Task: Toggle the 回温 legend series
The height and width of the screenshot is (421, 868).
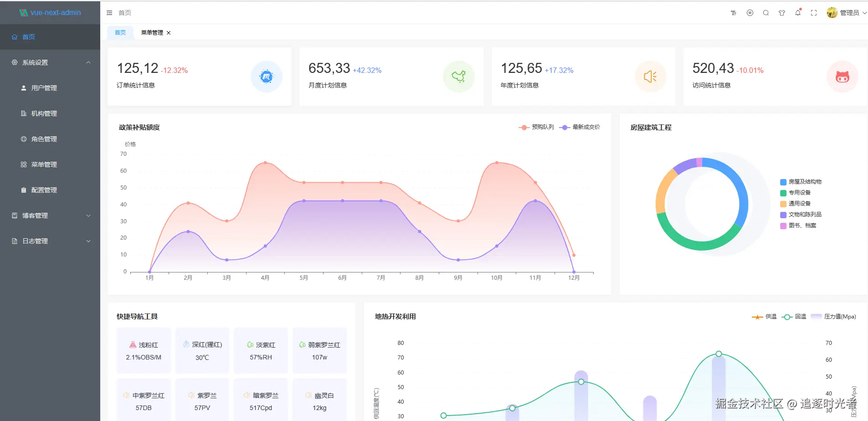Action: pos(794,317)
